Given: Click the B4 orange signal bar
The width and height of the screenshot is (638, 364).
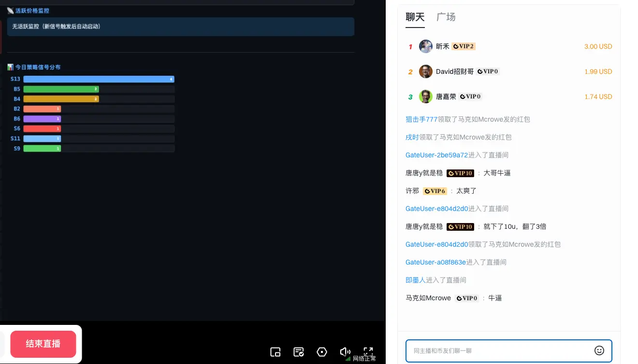Looking at the screenshot, I should [x=61, y=99].
